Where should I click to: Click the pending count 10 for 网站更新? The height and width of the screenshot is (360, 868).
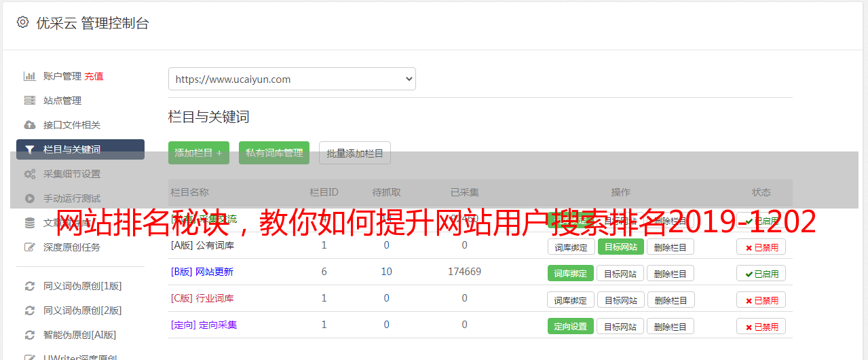(x=386, y=272)
